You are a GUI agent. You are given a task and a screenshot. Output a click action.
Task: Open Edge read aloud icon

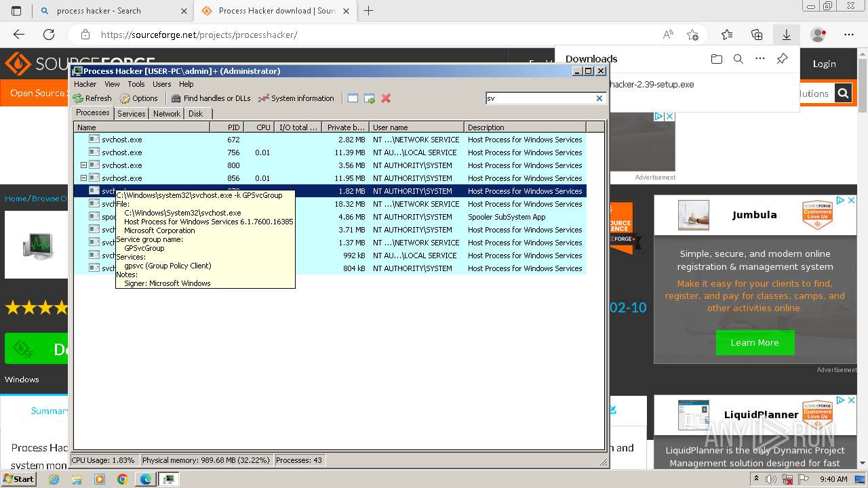[668, 35]
